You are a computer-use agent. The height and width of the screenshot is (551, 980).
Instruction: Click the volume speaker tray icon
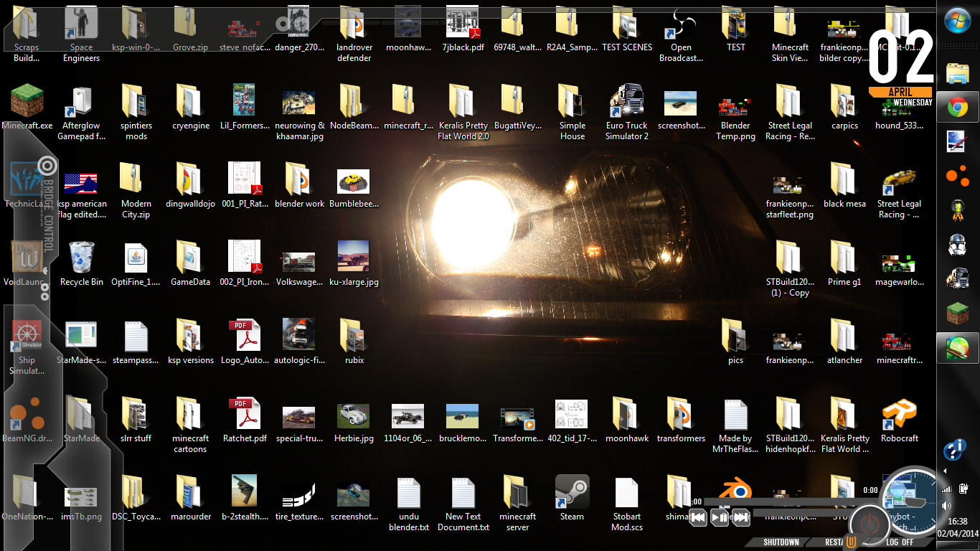click(946, 505)
